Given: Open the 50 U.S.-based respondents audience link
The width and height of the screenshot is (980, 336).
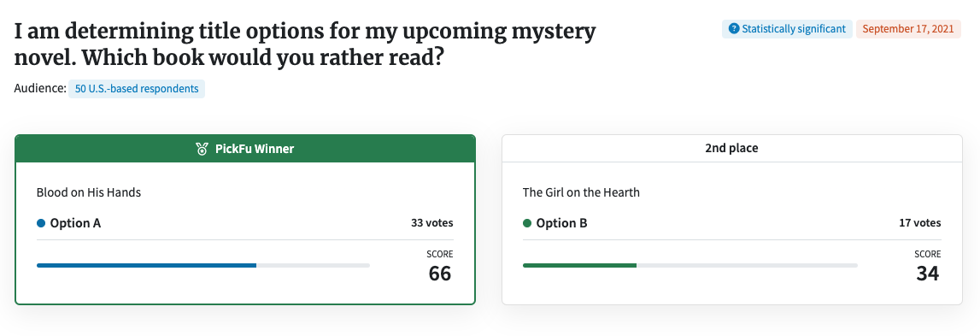Looking at the screenshot, I should pos(136,89).
